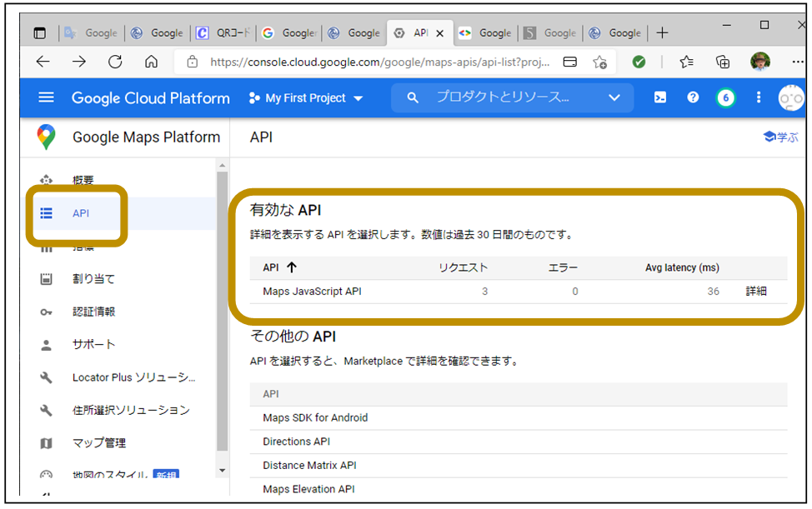Select マップ管理 in the sidebar

tap(98, 442)
